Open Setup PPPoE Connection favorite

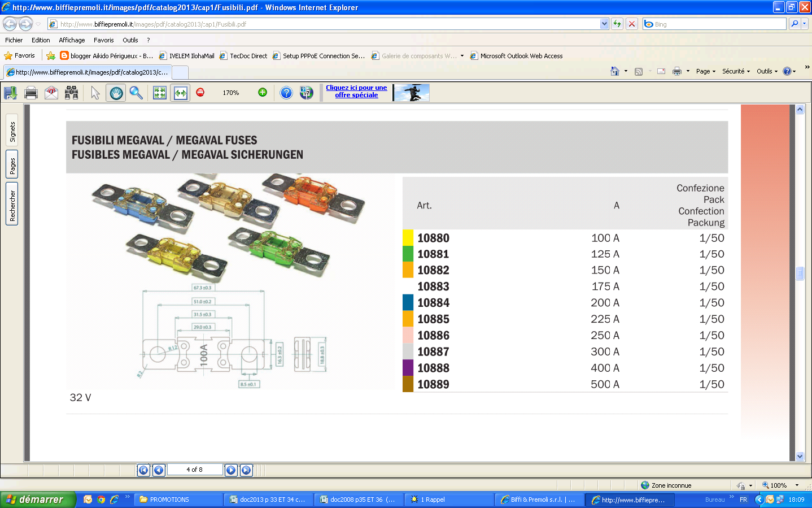tap(318, 56)
